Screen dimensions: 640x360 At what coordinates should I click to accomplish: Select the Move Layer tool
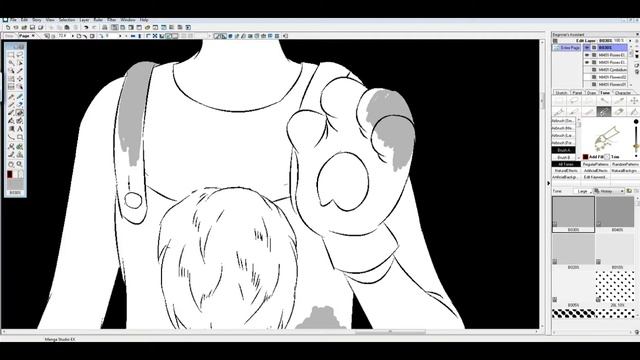click(20, 79)
